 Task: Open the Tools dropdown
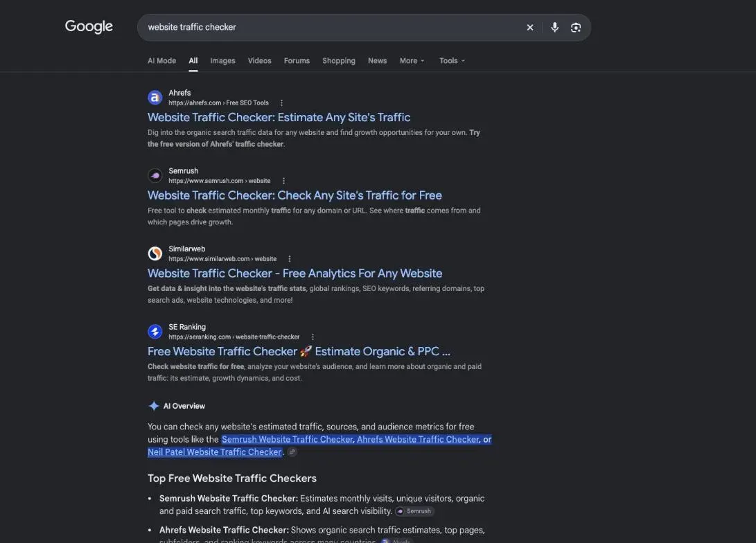pos(452,61)
